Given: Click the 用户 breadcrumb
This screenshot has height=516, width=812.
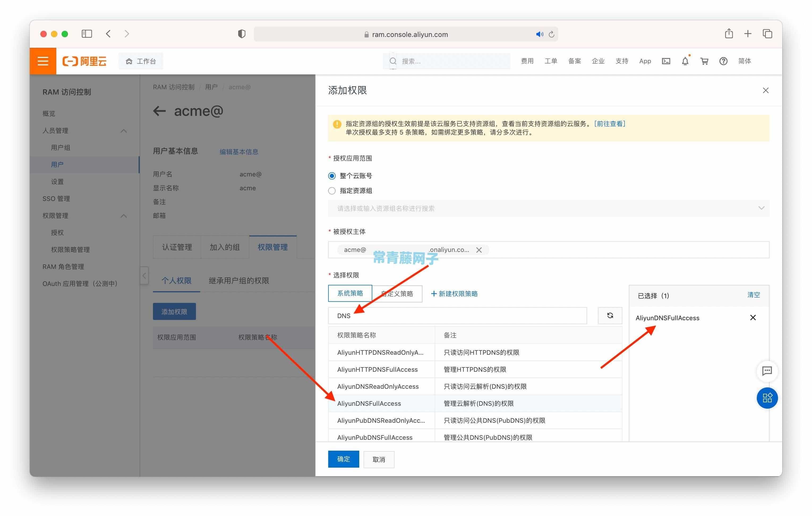Looking at the screenshot, I should point(211,87).
